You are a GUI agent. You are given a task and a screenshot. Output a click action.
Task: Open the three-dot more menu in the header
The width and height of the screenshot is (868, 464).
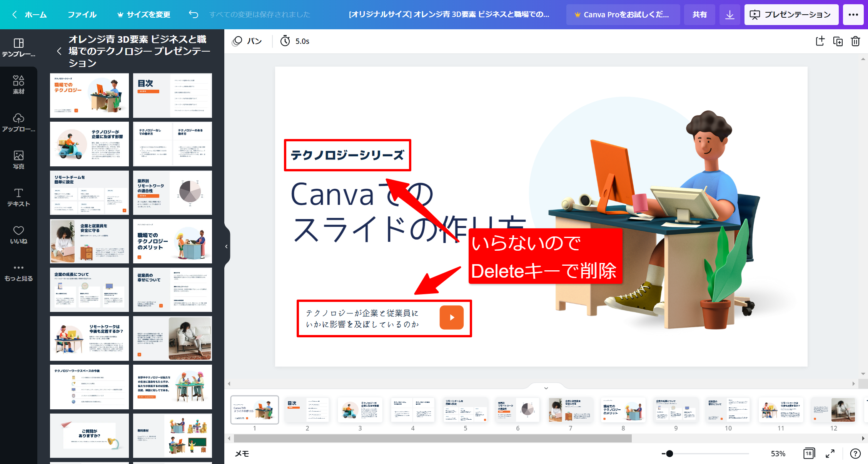point(853,15)
